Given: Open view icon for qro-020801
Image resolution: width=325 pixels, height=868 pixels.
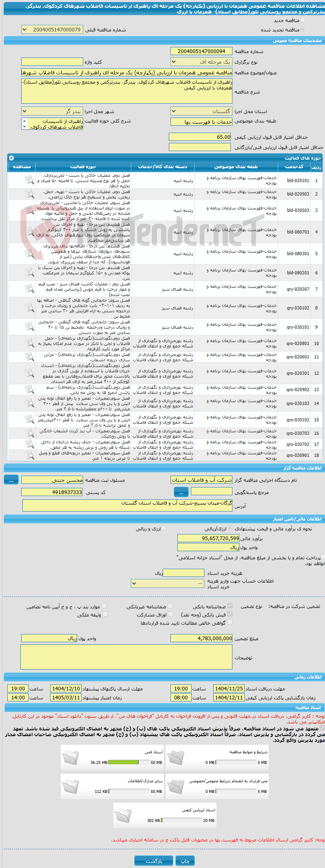Looking at the screenshot, I should (29, 343).
